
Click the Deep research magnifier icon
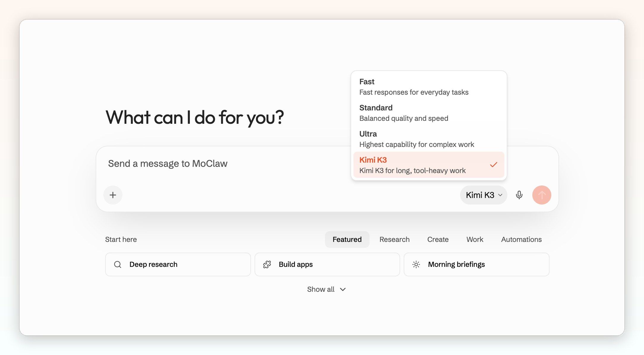point(118,264)
